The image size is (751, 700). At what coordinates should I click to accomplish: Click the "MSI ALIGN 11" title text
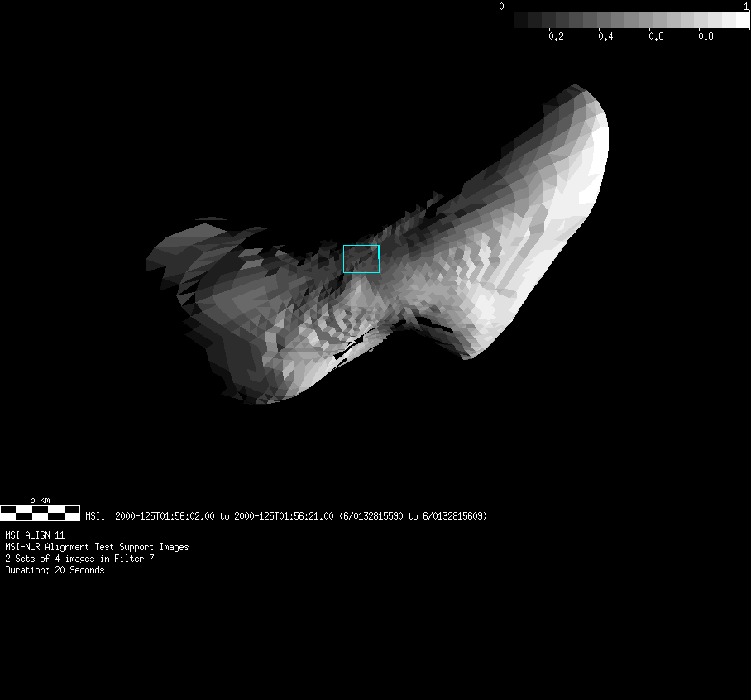(x=35, y=535)
